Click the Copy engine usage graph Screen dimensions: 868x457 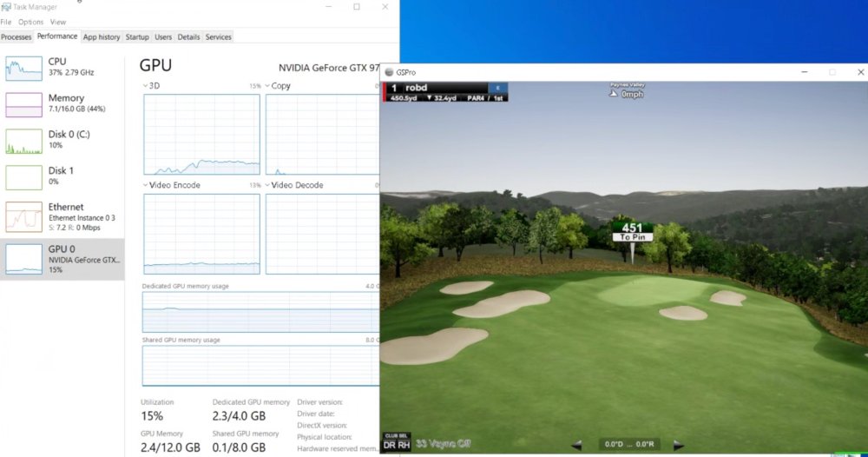[323, 135]
